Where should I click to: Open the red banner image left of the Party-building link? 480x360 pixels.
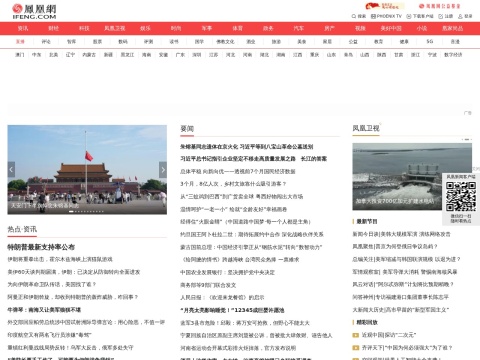(385, 6)
